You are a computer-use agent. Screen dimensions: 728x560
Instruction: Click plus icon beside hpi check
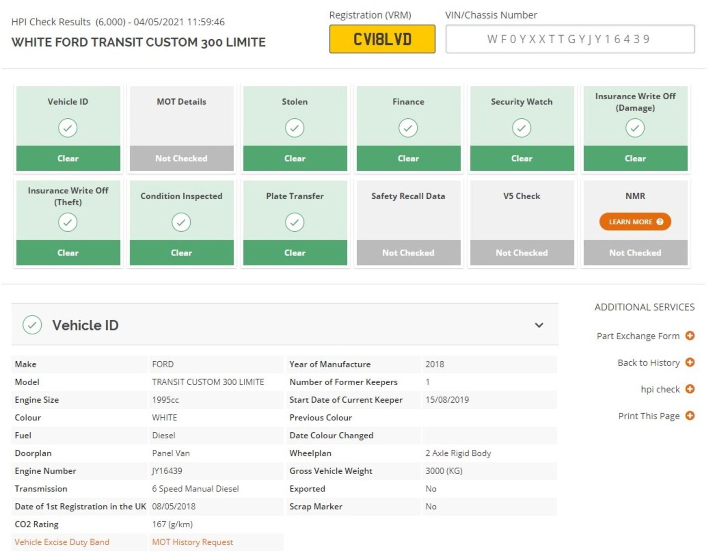[x=690, y=389]
